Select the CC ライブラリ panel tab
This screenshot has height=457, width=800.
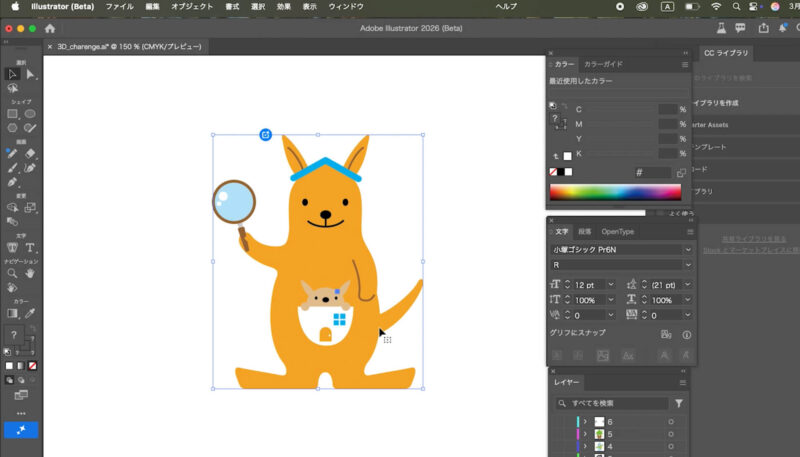pos(726,53)
